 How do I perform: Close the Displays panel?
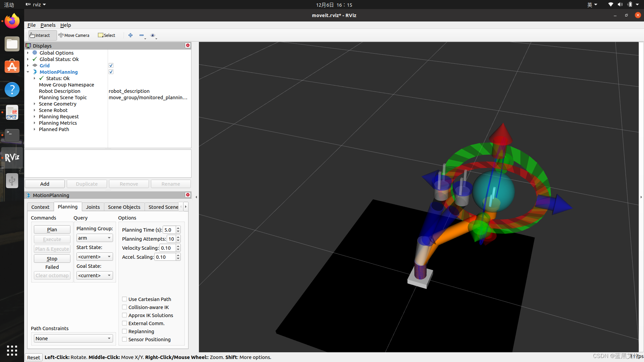click(x=188, y=45)
